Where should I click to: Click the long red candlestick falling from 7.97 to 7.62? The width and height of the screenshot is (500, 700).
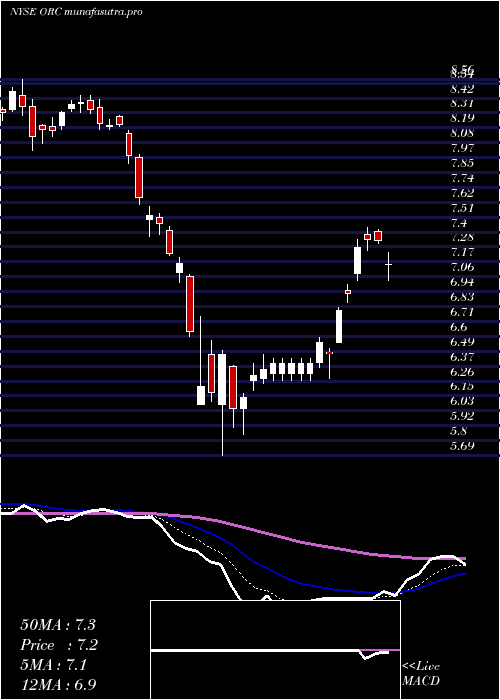139,179
